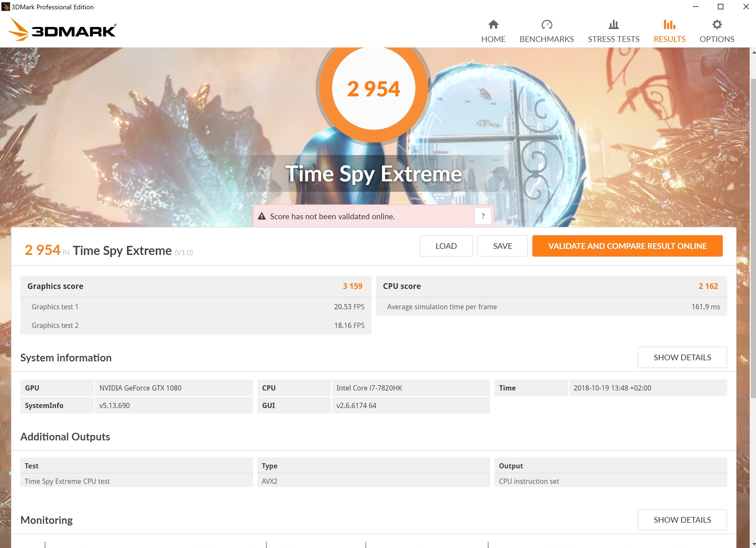Viewport: 756px width, 548px height.
Task: Click the 3DMark title bar app icon
Action: (x=5, y=7)
